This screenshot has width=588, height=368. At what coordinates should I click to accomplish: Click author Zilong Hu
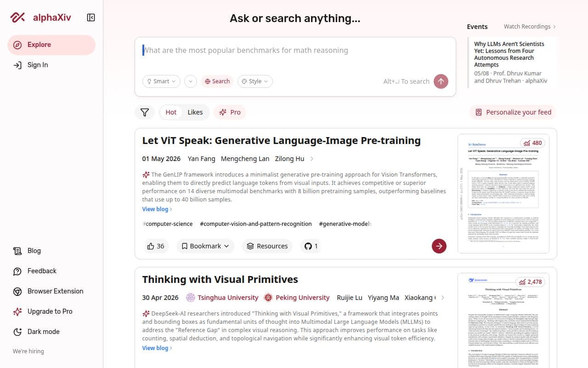pyautogui.click(x=289, y=159)
